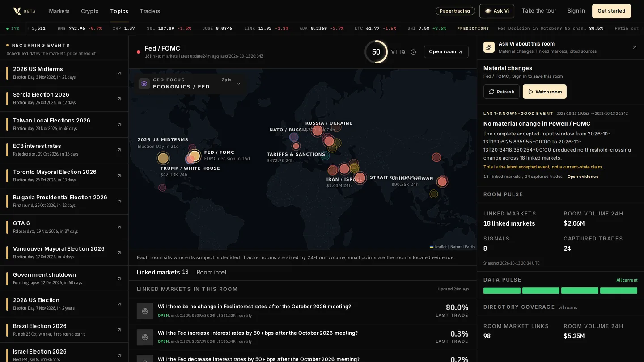Click the 2026 US Midterms map marker
Image resolution: width=644 pixels, height=362 pixels.
[x=163, y=158]
